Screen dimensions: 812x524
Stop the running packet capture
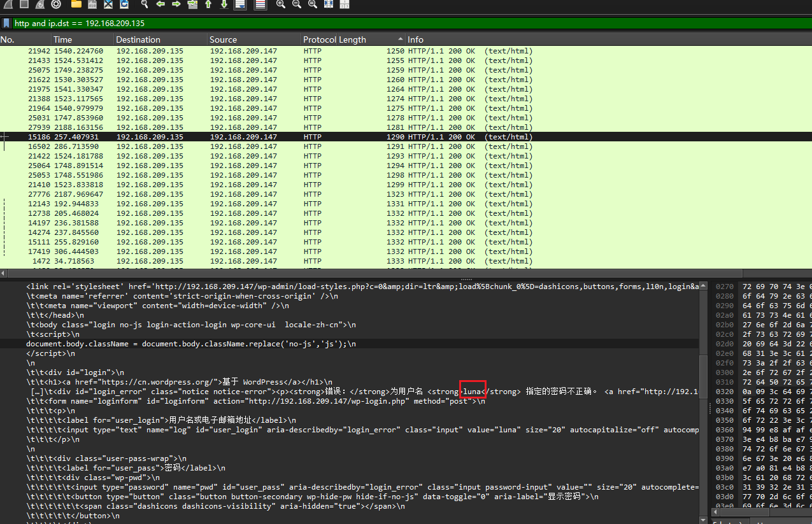click(x=24, y=4)
